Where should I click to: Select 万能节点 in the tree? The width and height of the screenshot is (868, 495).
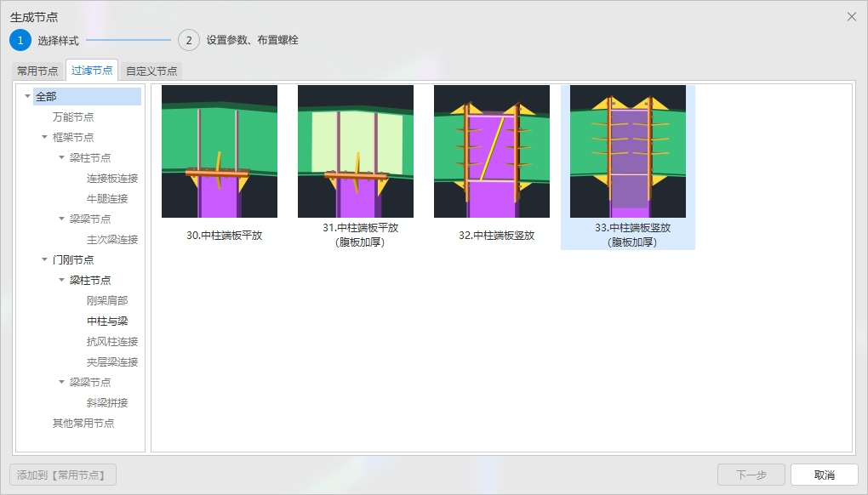pos(73,117)
